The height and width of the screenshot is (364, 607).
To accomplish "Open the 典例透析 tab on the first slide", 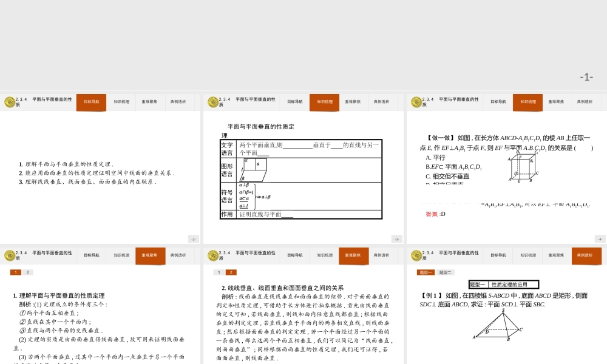I will tap(178, 102).
